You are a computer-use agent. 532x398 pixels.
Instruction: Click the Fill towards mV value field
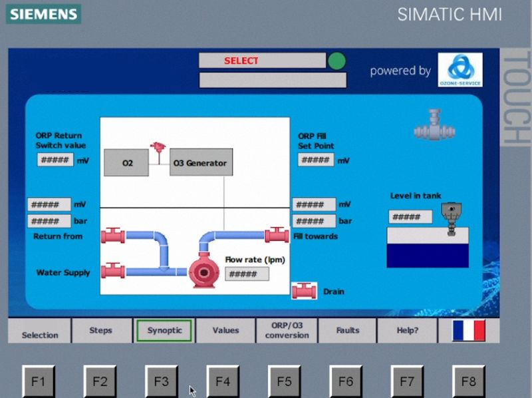(314, 204)
